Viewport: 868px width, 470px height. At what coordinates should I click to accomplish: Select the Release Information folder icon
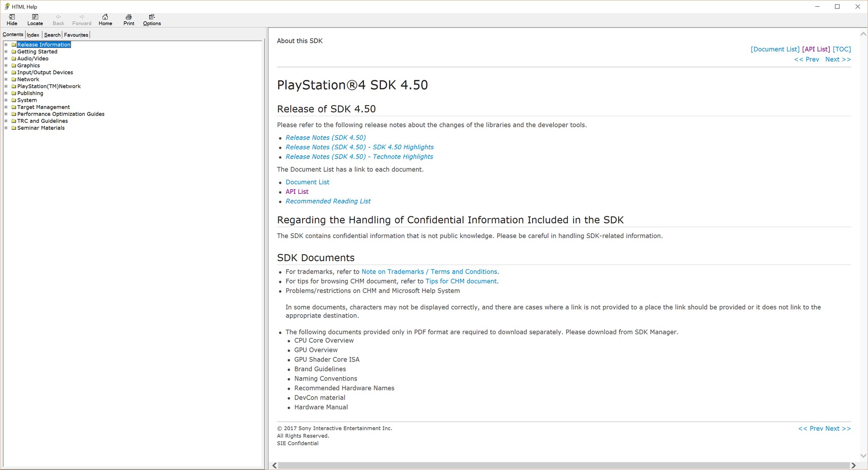tap(14, 45)
